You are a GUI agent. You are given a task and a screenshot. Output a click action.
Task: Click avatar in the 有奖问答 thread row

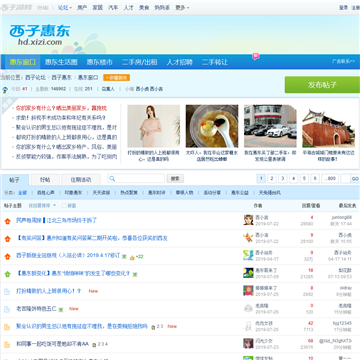click(248, 238)
